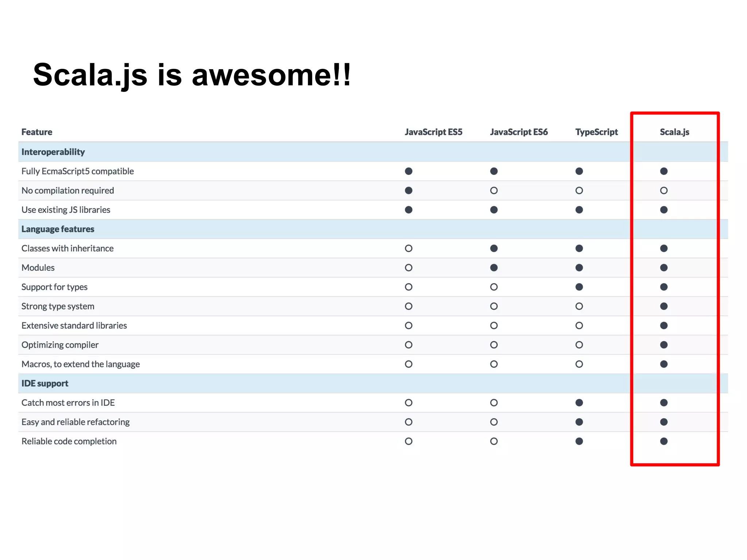Click 'Catch most errors in IDE' label

tap(68, 403)
